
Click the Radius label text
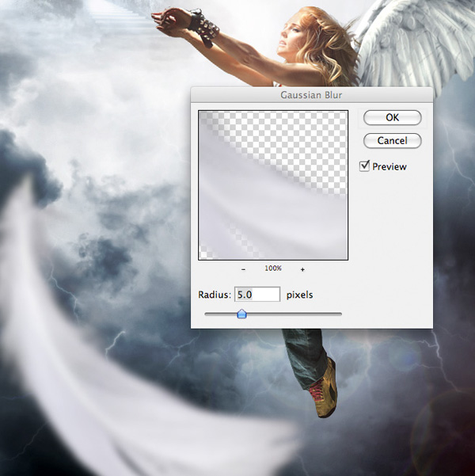pyautogui.click(x=215, y=295)
